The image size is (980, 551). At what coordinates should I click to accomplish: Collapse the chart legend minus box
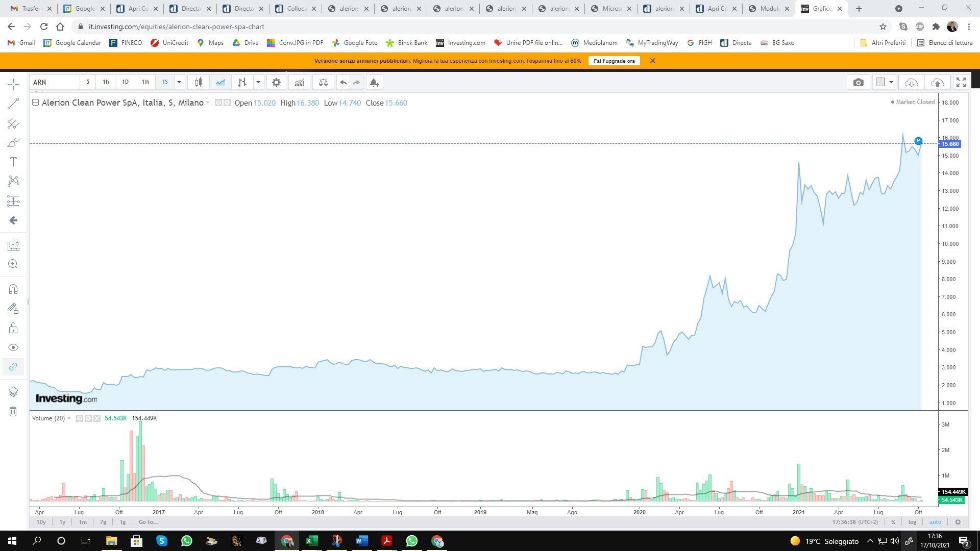pos(35,103)
